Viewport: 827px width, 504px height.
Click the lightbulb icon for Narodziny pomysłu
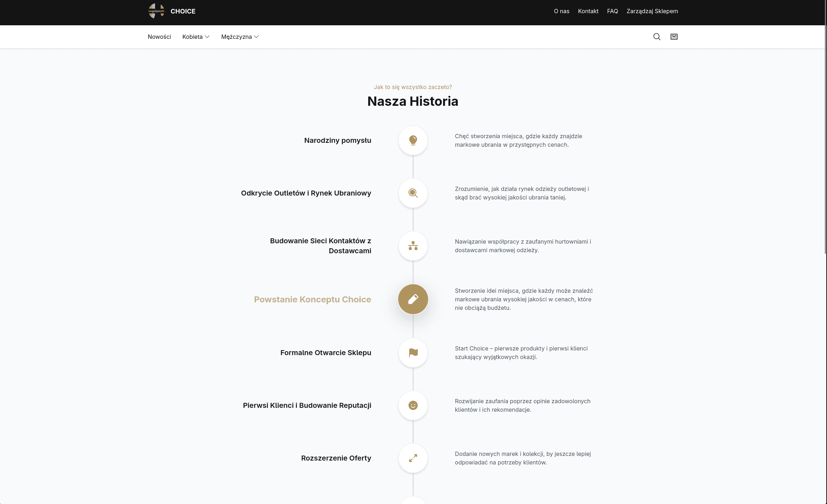[413, 140]
